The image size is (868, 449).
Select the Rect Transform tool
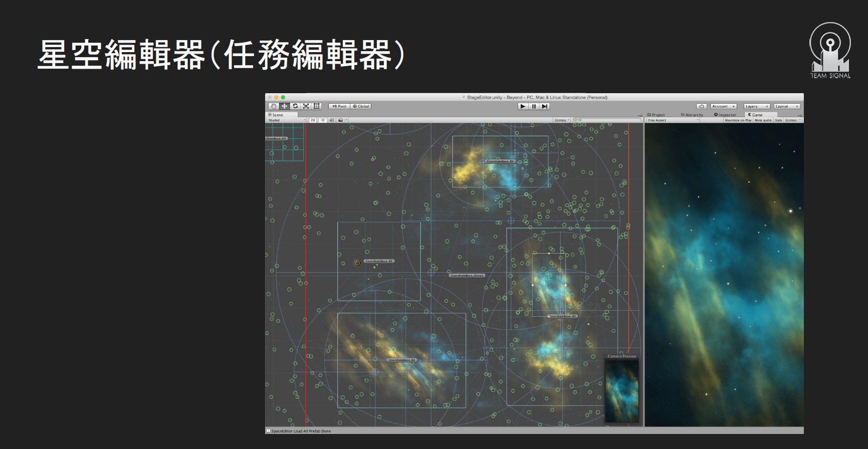click(317, 106)
